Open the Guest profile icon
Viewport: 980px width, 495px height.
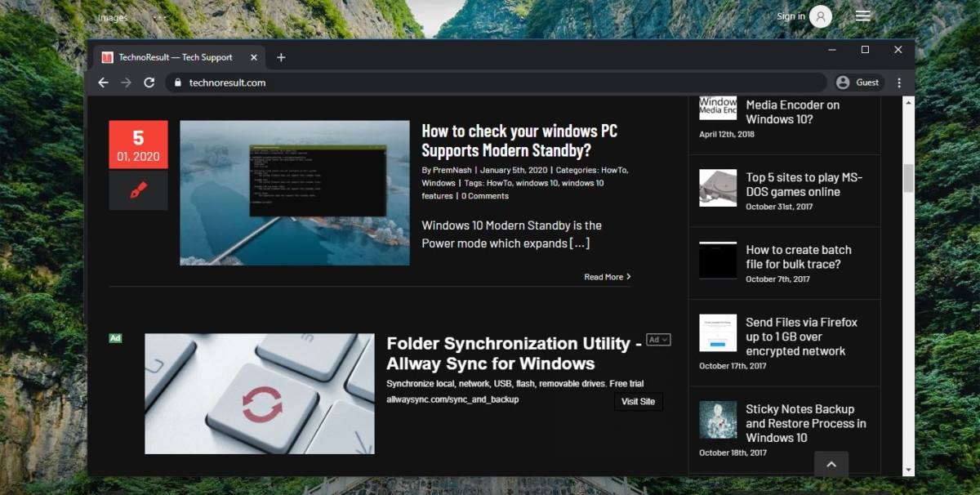pyautogui.click(x=842, y=82)
